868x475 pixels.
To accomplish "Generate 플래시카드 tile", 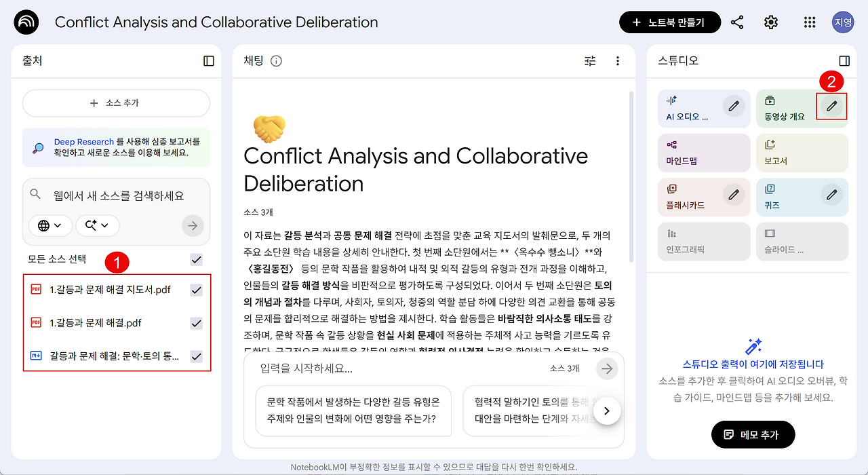I will tap(704, 197).
